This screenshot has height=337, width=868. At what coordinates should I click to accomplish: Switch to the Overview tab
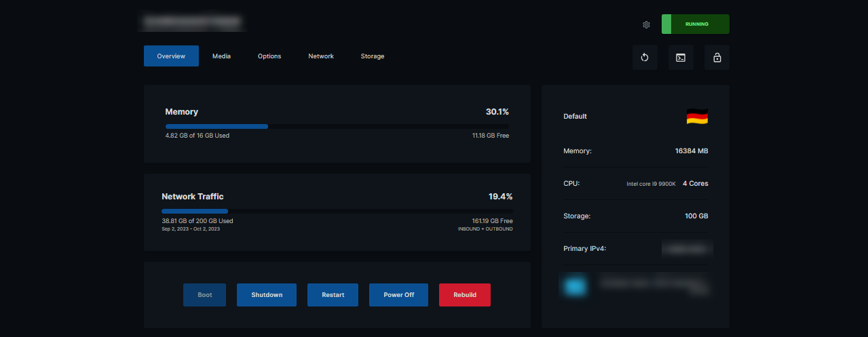tap(171, 56)
